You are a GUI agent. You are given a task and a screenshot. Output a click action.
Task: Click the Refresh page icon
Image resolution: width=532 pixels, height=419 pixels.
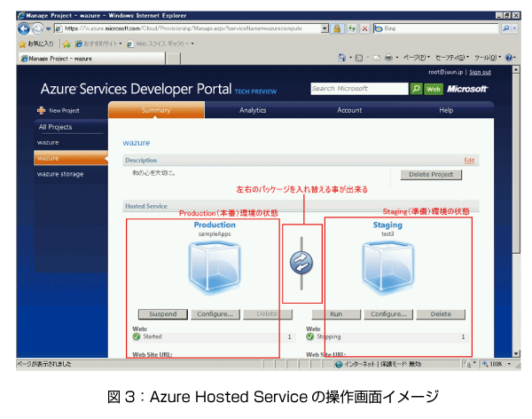[x=352, y=28]
